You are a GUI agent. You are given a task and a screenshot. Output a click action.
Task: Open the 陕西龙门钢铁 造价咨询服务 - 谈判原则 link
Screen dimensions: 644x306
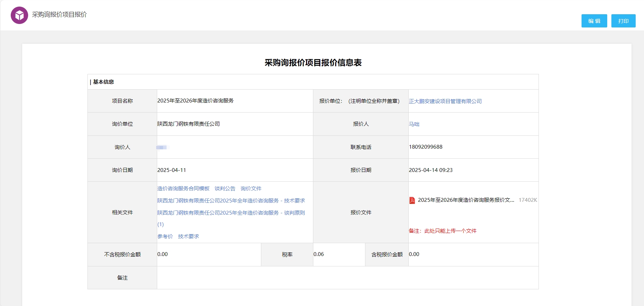[x=231, y=213]
